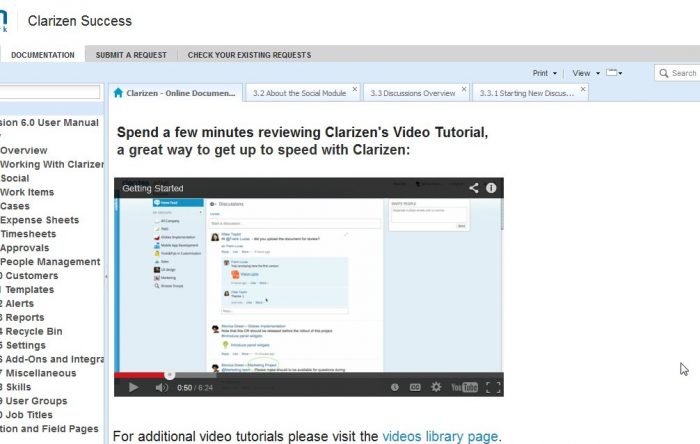This screenshot has width=700, height=444.
Task: Select Miscellaneous tree item
Action: pos(41,373)
